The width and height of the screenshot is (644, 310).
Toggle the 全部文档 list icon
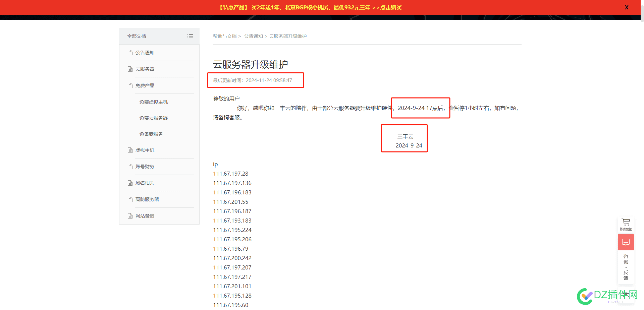(x=190, y=36)
